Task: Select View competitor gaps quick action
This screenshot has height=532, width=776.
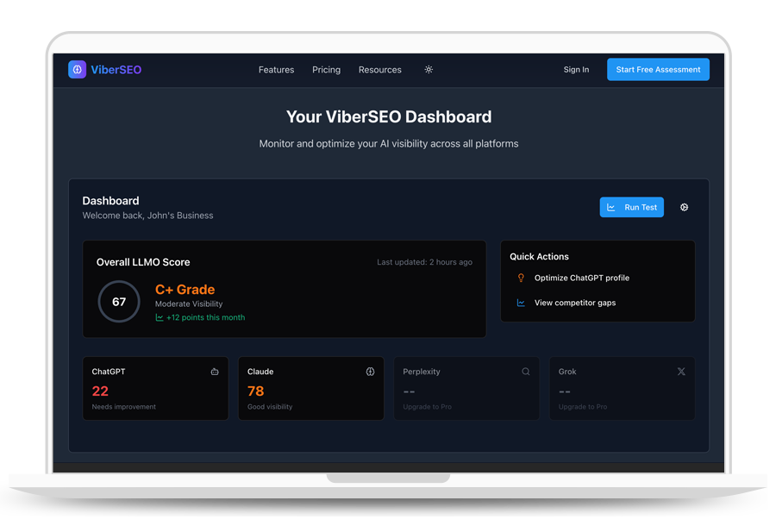Action: [x=566, y=303]
